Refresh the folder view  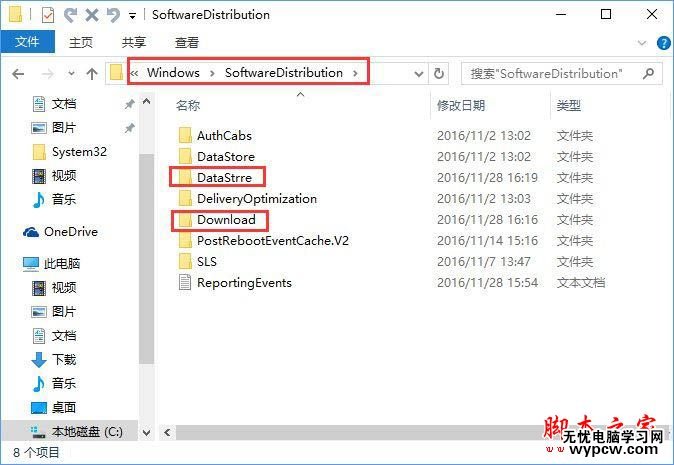pyautogui.click(x=438, y=73)
